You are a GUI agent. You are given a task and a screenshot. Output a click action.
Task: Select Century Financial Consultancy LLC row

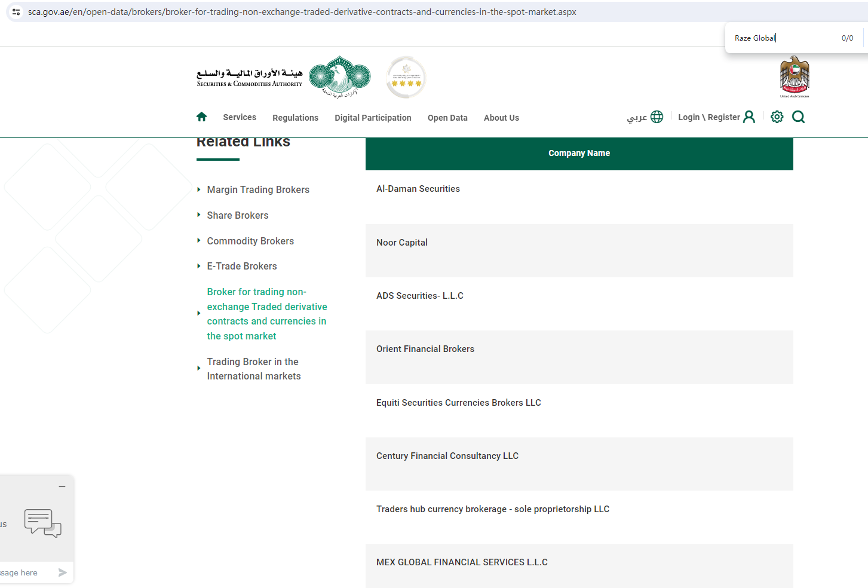pos(579,464)
